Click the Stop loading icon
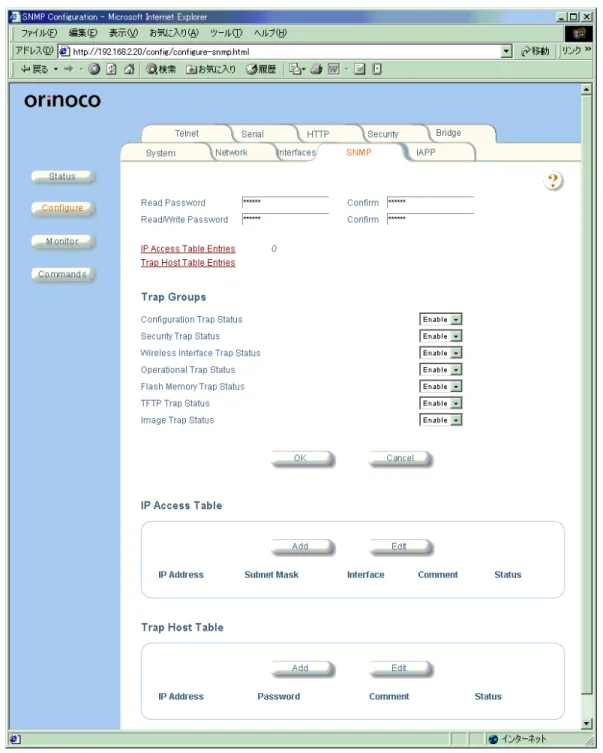603x753 pixels. click(94, 69)
